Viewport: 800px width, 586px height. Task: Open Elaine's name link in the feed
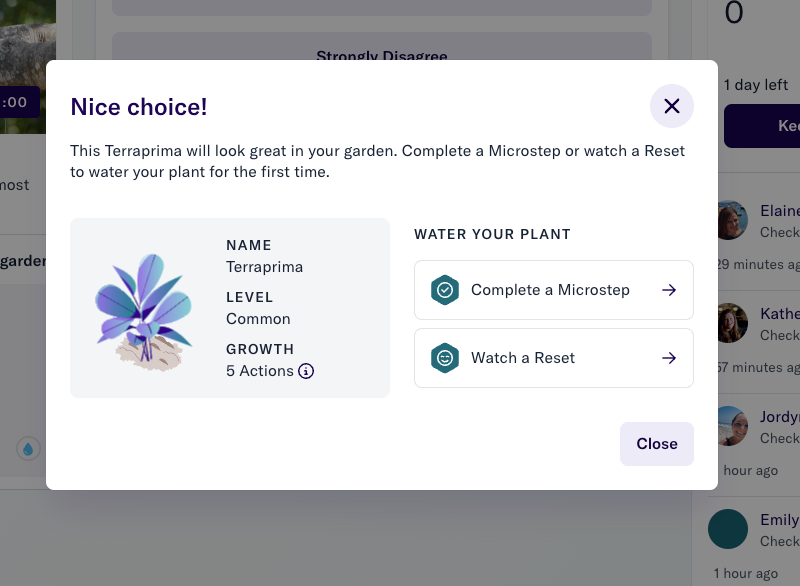[780, 211]
